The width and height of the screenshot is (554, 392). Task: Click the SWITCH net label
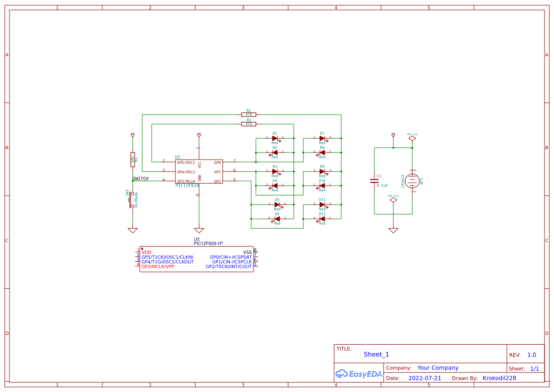[x=141, y=178]
